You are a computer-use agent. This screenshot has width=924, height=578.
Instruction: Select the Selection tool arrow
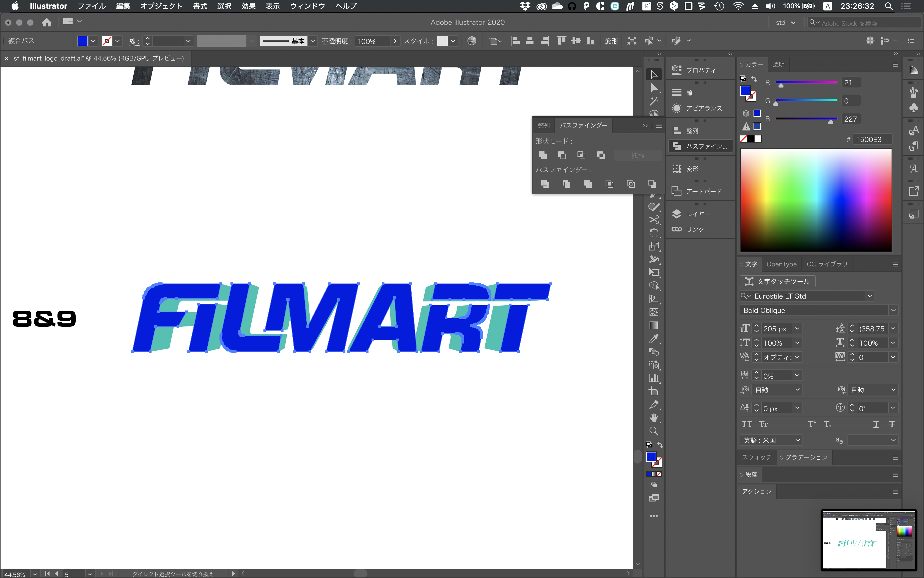(654, 75)
